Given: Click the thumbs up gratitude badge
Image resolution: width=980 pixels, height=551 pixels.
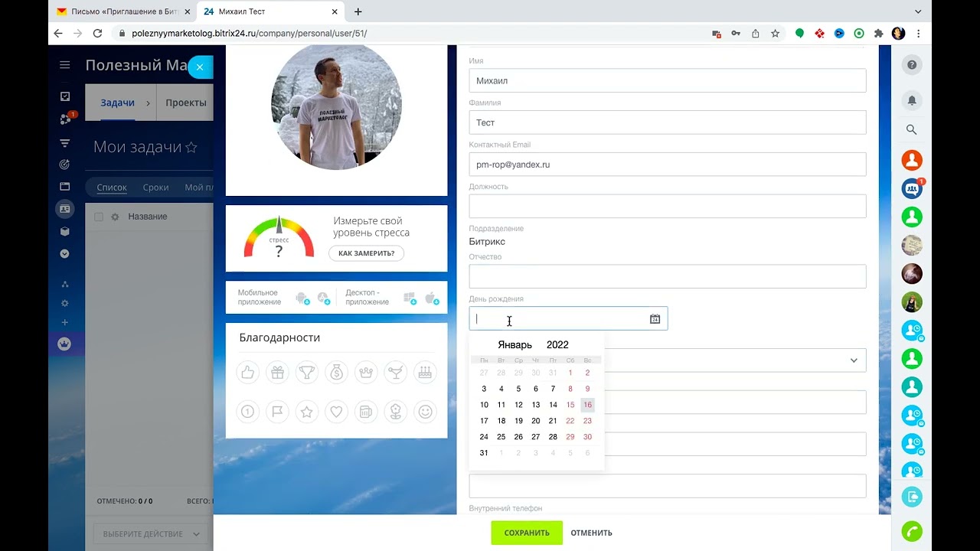Looking at the screenshot, I should pyautogui.click(x=247, y=373).
